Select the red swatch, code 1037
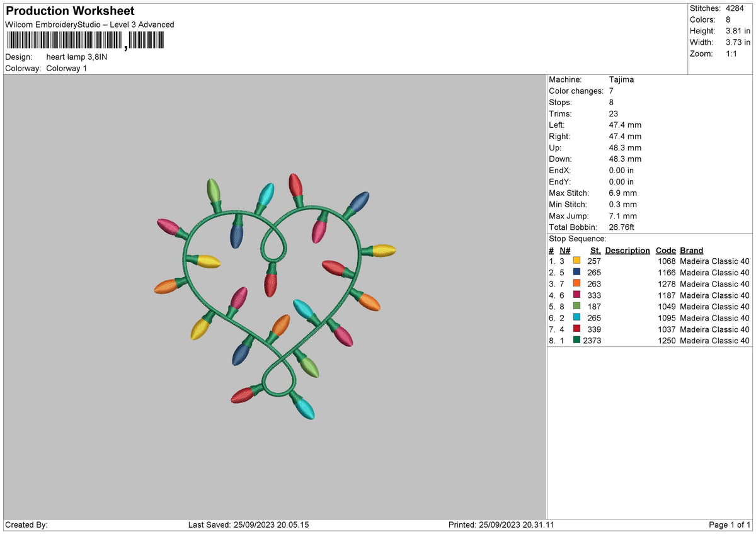 576,329
